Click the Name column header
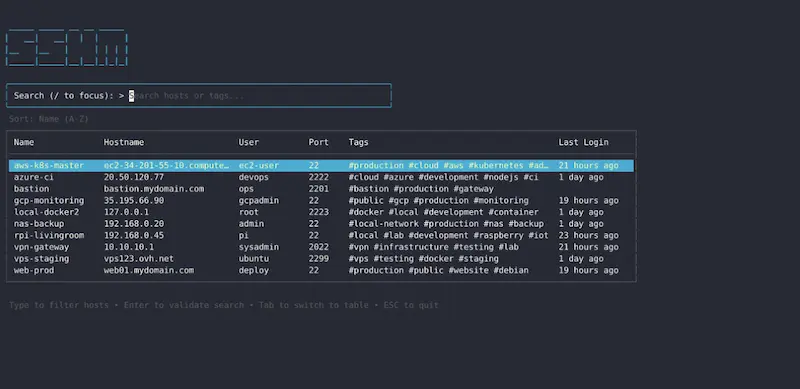 click(x=24, y=142)
